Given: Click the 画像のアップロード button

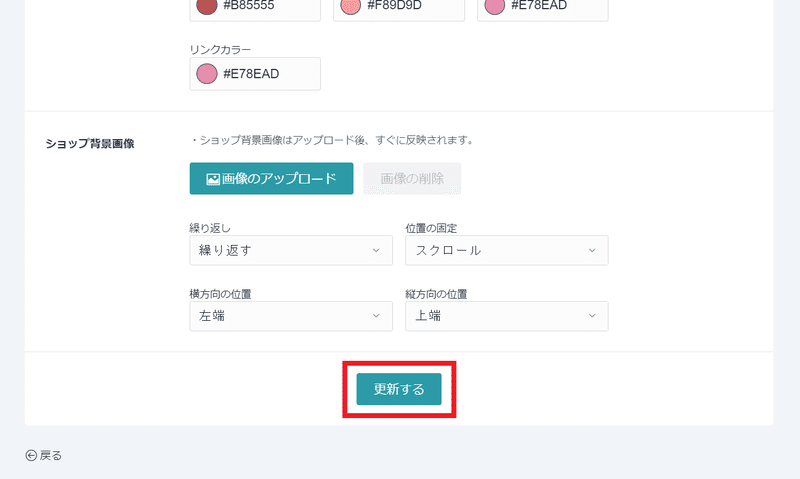Looking at the screenshot, I should click(271, 179).
